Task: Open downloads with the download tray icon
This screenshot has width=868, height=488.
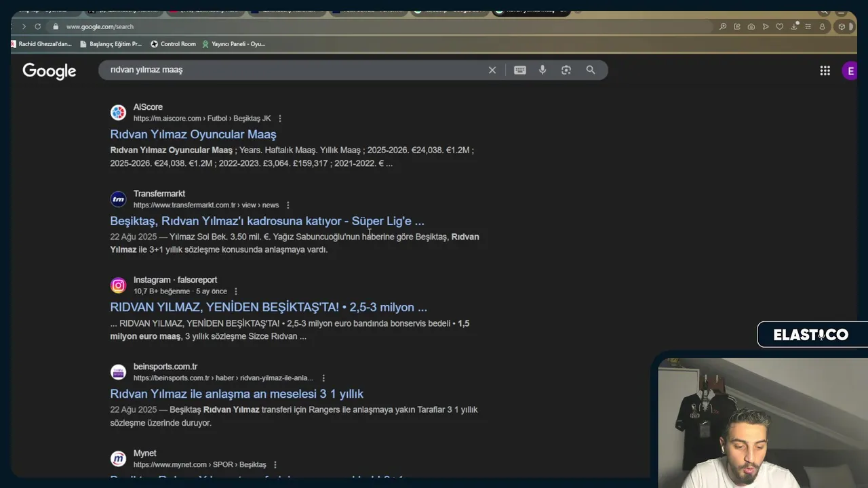Action: 794,26
